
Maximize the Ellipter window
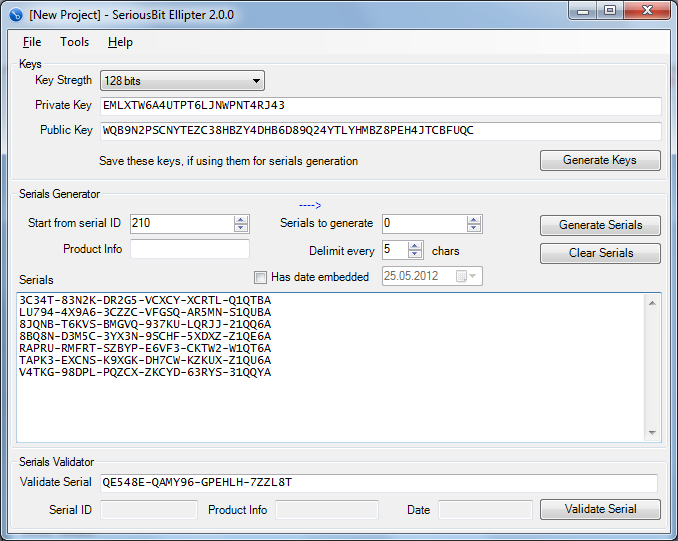[x=610, y=11]
